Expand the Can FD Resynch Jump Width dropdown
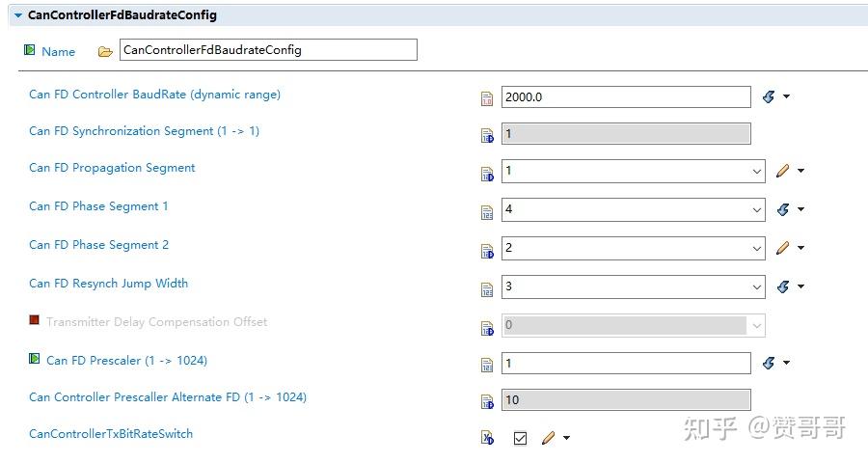868x463 pixels. (x=757, y=287)
